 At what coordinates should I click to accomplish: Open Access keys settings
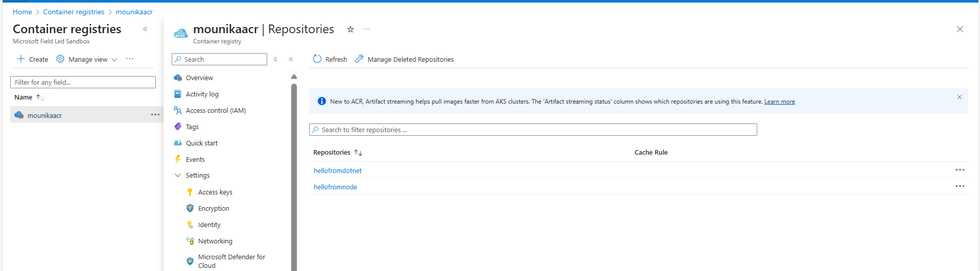215,192
